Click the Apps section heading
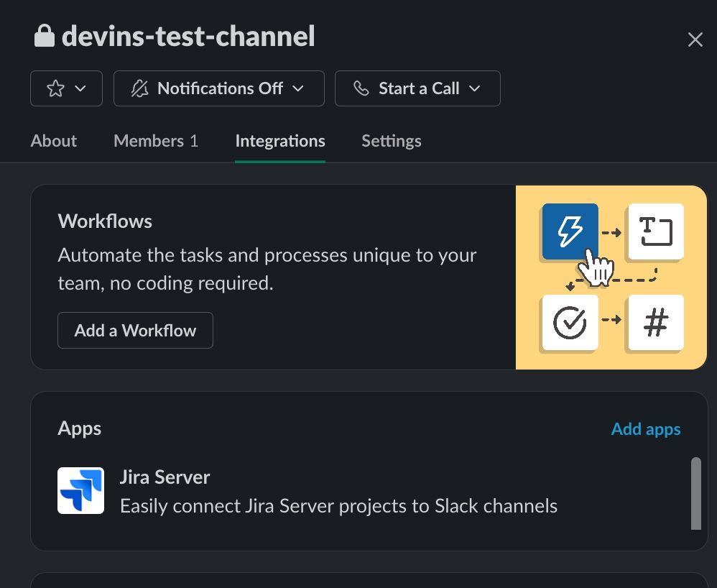 pyautogui.click(x=80, y=428)
